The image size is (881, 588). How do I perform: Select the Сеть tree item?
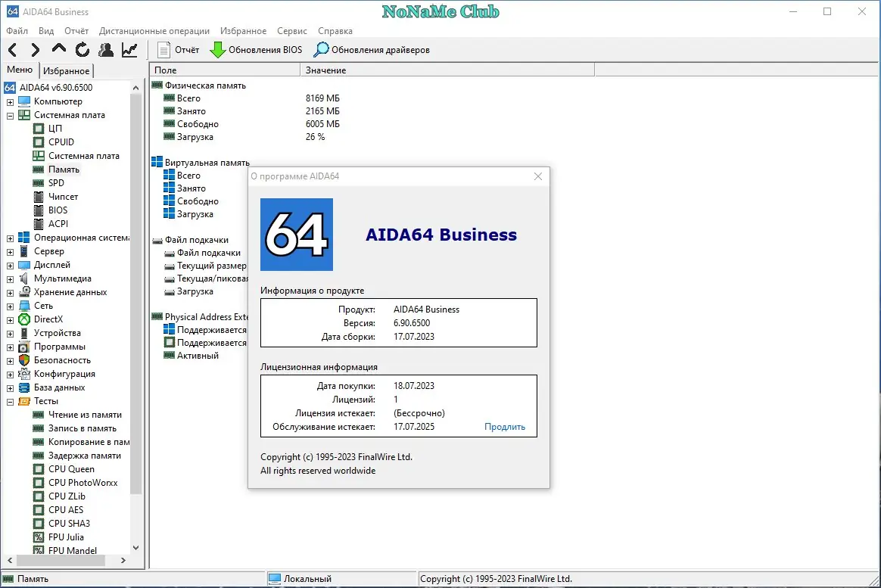click(43, 306)
